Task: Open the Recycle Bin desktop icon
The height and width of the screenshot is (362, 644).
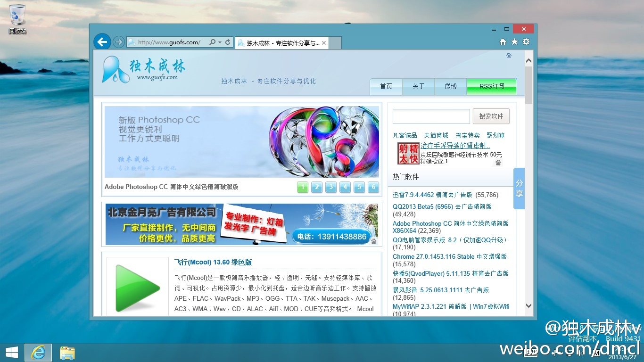Action: click(x=17, y=19)
